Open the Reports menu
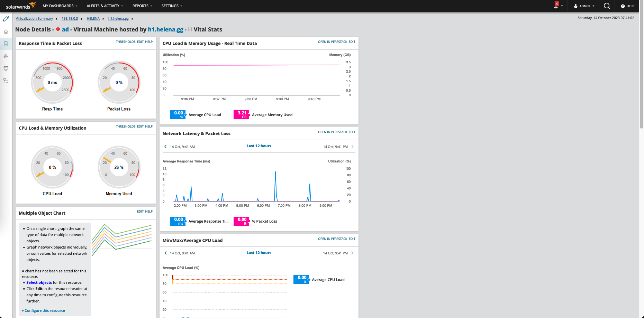 pos(142,6)
